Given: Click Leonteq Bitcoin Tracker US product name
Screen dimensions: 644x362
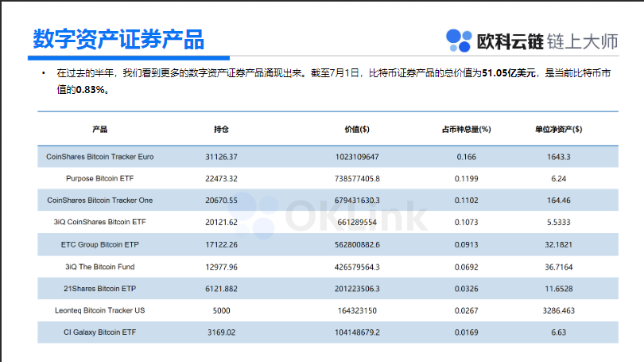Looking at the screenshot, I should click(100, 310).
